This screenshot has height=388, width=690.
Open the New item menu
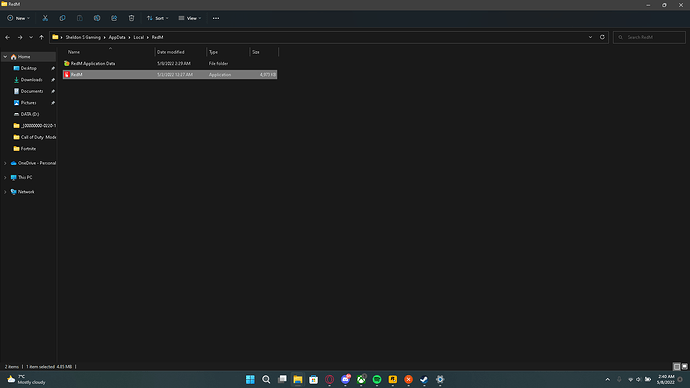click(18, 18)
